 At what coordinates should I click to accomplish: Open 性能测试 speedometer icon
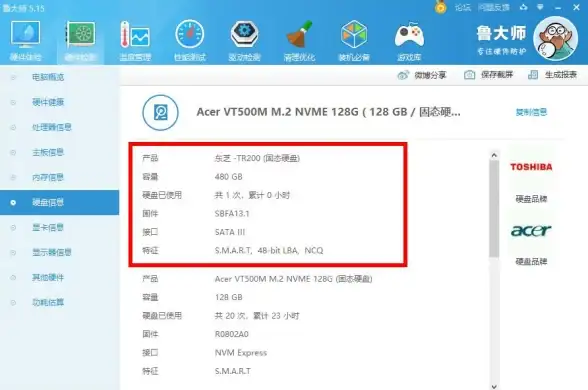click(190, 34)
